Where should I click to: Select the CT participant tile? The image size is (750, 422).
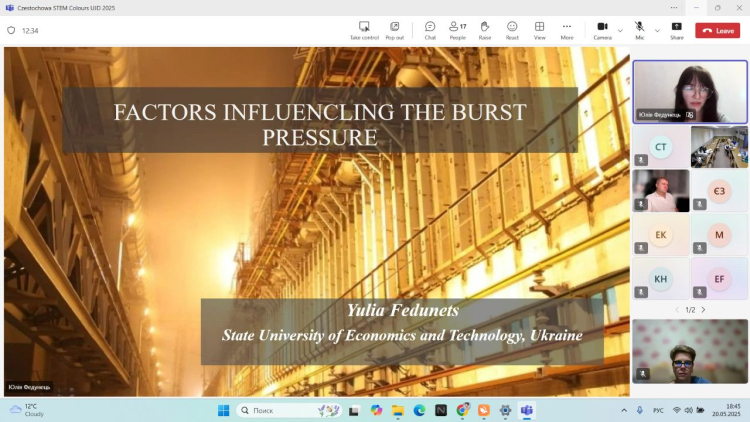point(660,147)
